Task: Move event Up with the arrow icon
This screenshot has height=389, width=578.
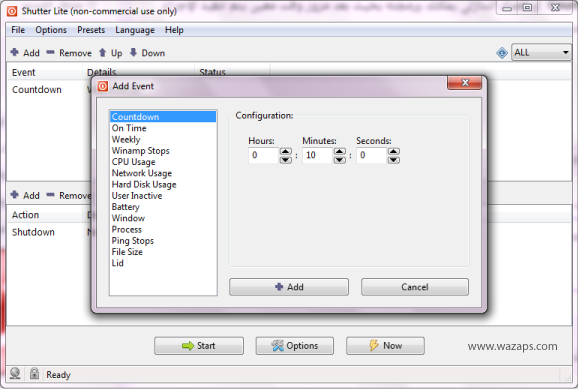Action: tap(102, 53)
